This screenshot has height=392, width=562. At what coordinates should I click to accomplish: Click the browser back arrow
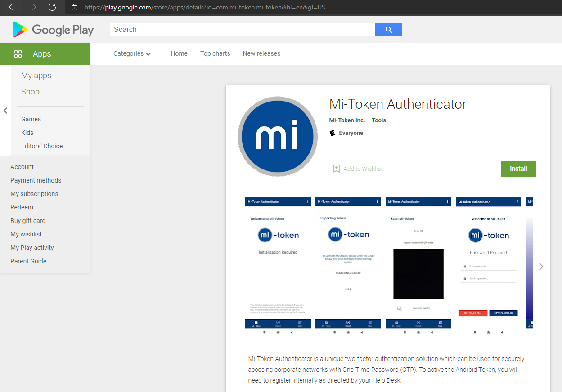(13, 7)
